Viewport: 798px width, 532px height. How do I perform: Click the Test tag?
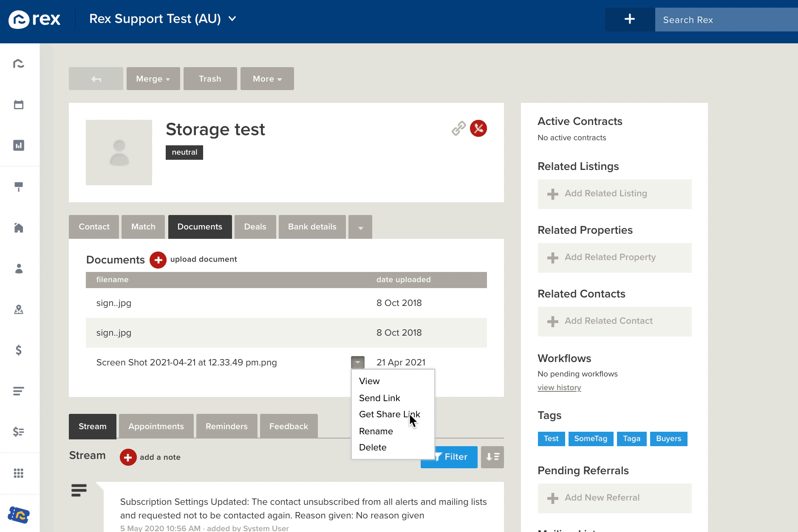551,439
